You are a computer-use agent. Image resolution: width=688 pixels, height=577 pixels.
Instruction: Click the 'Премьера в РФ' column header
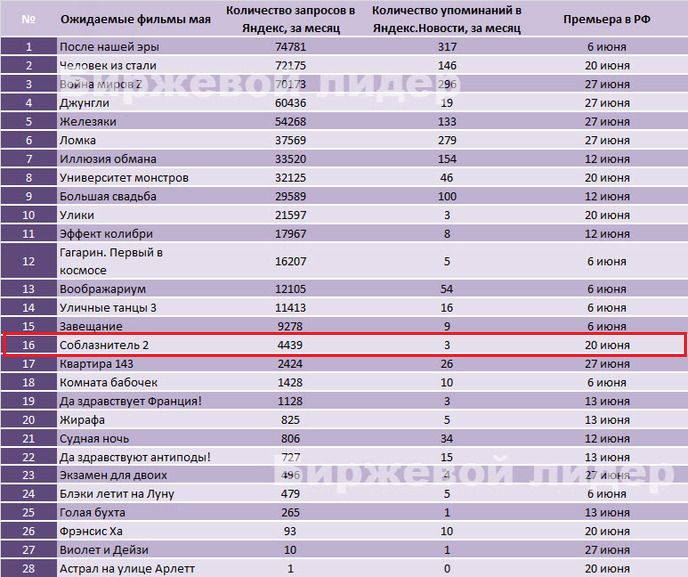(x=607, y=19)
